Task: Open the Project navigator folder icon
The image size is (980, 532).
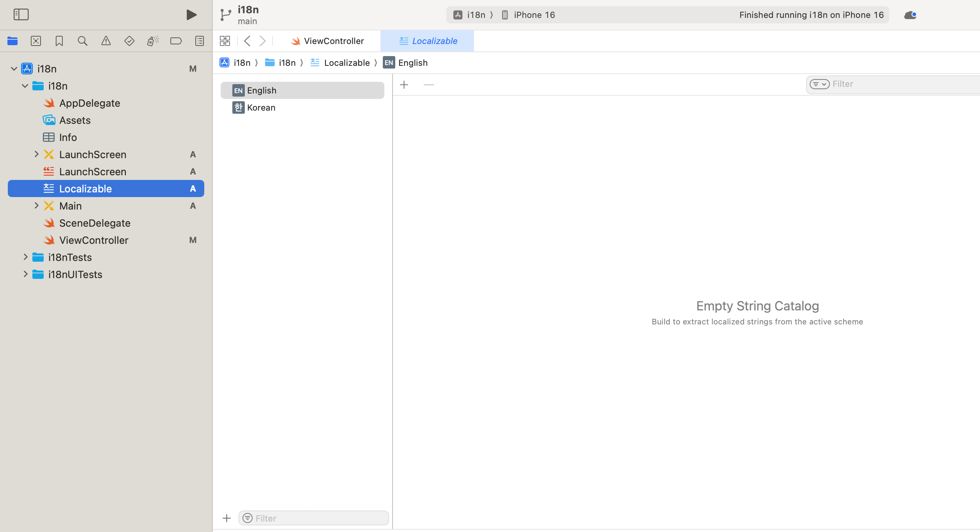Action: 12,41
